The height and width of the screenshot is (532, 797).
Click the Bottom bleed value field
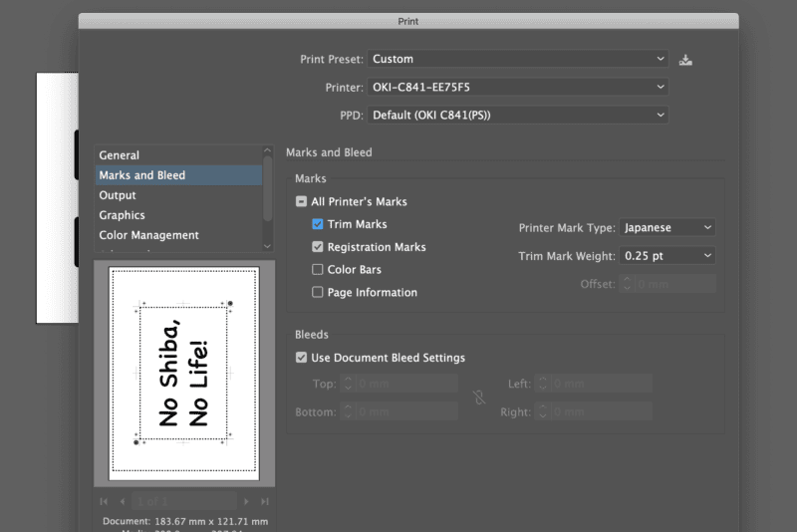point(406,411)
